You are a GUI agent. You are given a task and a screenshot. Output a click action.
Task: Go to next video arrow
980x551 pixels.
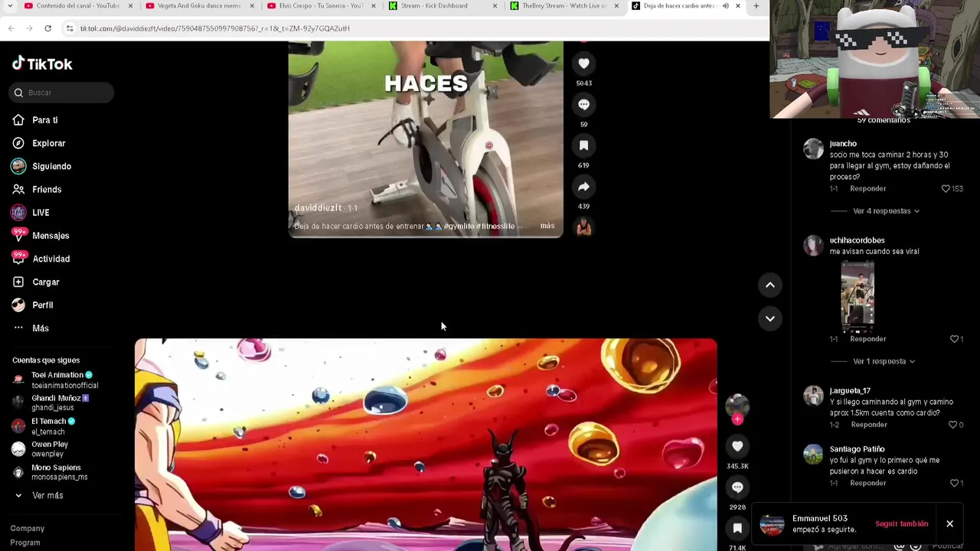pos(769,318)
